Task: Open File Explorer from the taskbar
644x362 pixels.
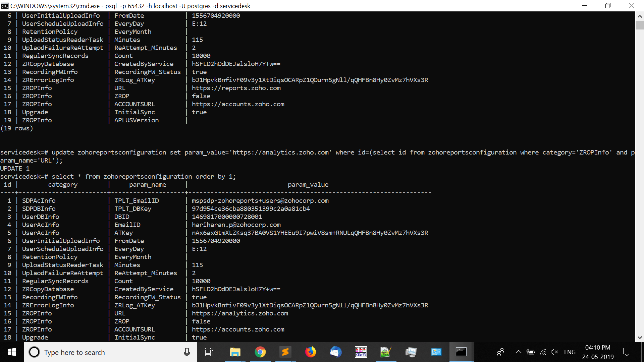Action: (235, 352)
